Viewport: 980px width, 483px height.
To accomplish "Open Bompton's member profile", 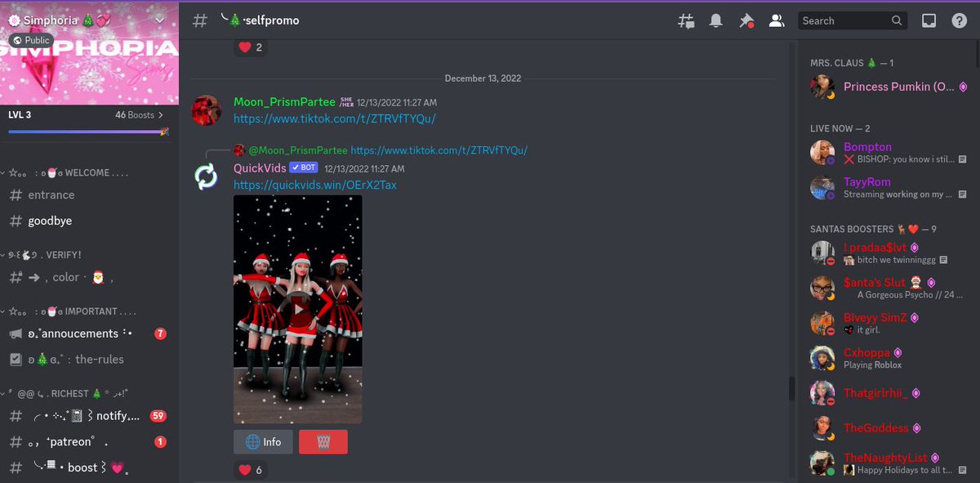I will tap(889, 153).
